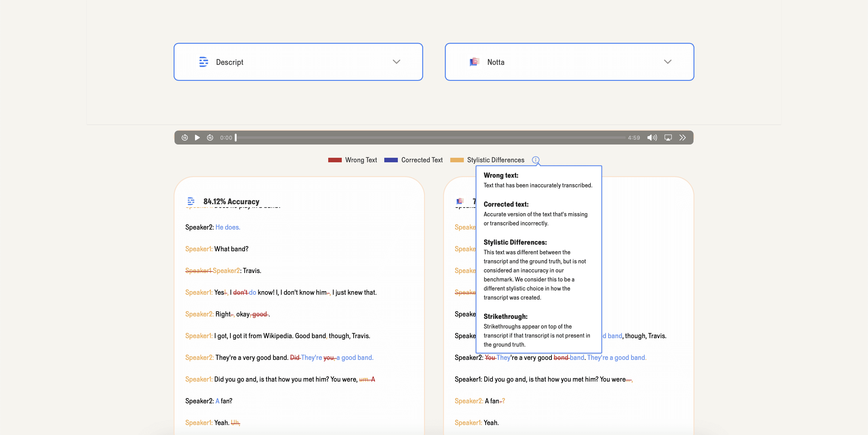Click the total duration 4:59 label
868x435 pixels.
634,138
